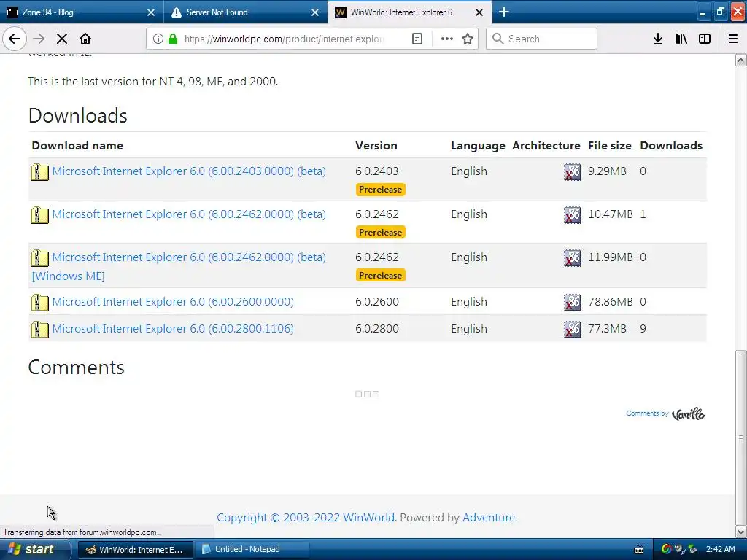Close the Zone 94 - Blog tab

[151, 12]
